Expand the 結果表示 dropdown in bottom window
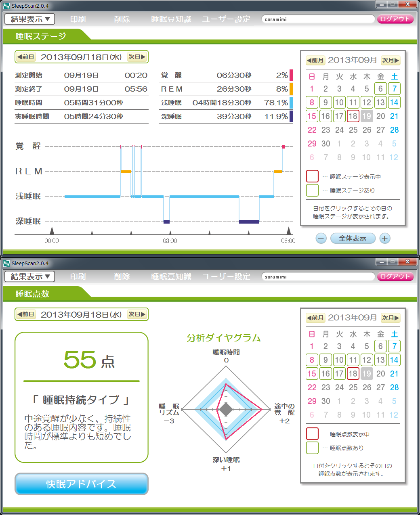This screenshot has height=515, width=420. (x=30, y=276)
